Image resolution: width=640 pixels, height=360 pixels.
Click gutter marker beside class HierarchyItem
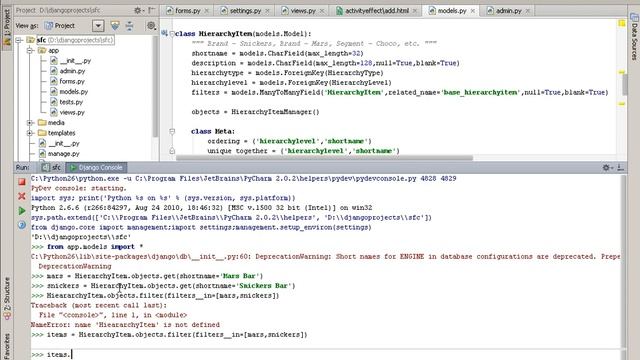pyautogui.click(x=164, y=33)
